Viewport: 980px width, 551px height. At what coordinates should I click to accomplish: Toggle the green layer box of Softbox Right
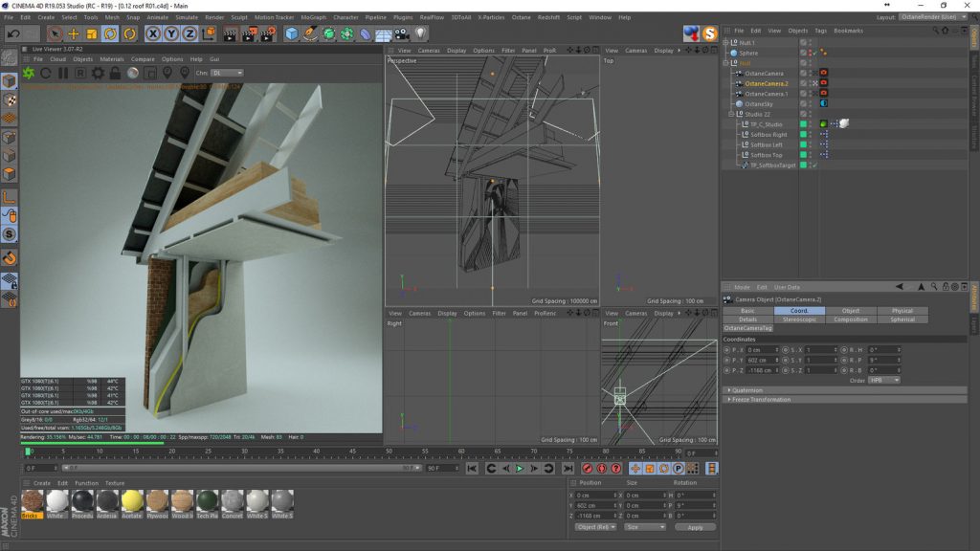805,135
